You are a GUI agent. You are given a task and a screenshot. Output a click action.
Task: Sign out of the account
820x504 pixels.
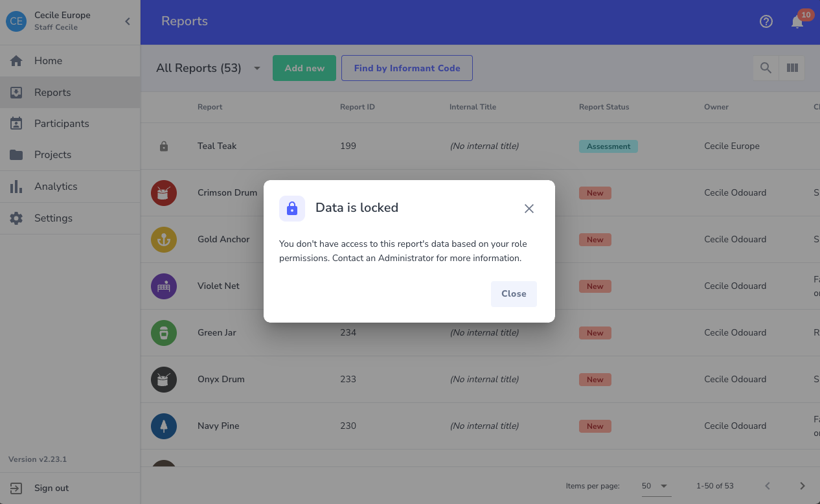tap(51, 488)
